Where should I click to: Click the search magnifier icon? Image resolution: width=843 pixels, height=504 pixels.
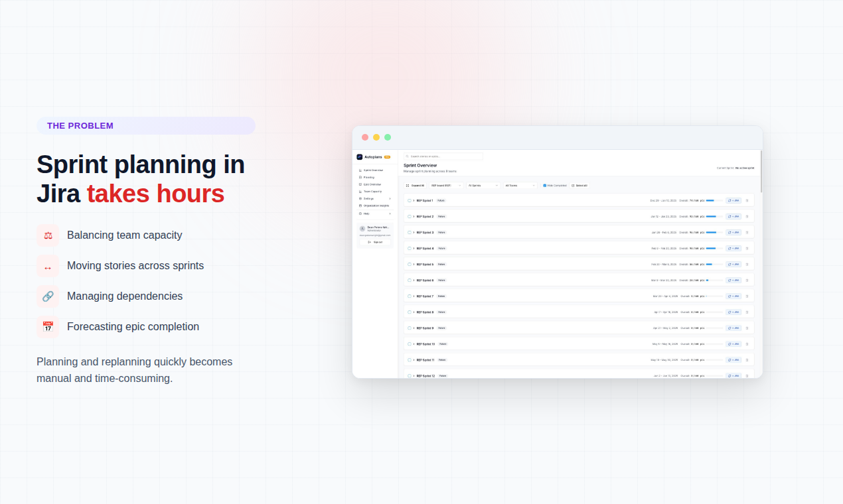(x=407, y=157)
